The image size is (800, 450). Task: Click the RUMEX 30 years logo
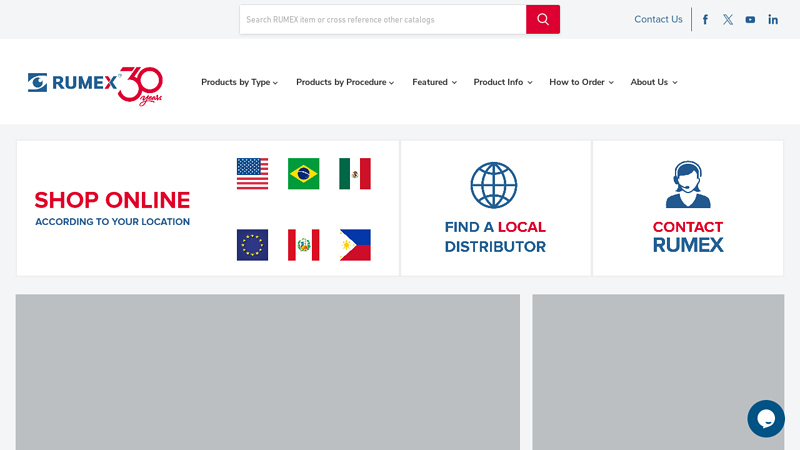[x=95, y=85]
